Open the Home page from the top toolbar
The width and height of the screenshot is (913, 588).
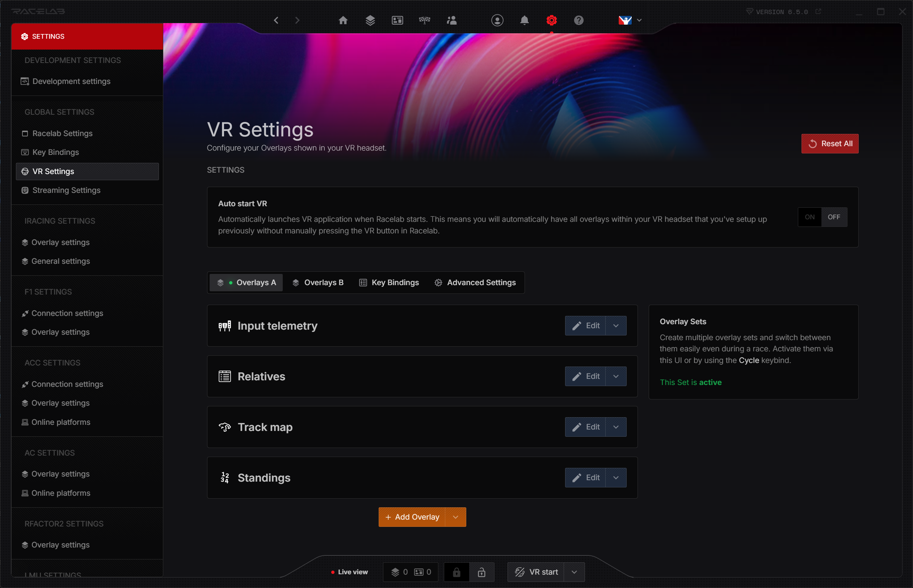click(343, 20)
